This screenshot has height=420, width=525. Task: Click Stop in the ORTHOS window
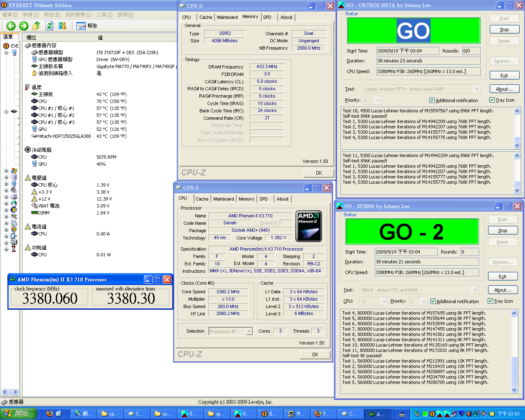pyautogui.click(x=504, y=30)
